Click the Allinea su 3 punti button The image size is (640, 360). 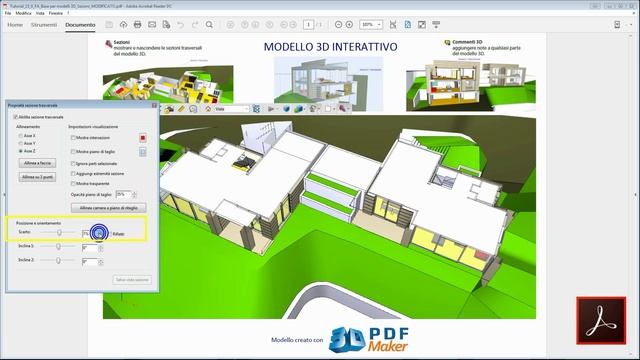pyautogui.click(x=37, y=177)
